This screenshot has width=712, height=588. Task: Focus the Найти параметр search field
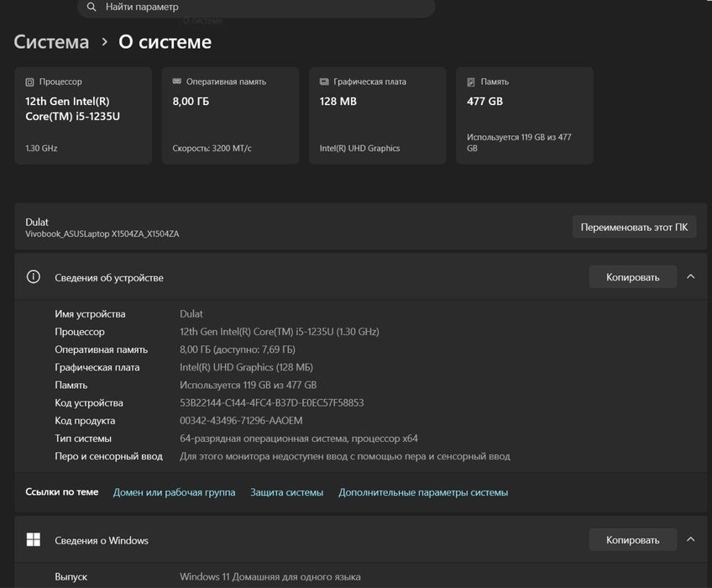(x=257, y=8)
